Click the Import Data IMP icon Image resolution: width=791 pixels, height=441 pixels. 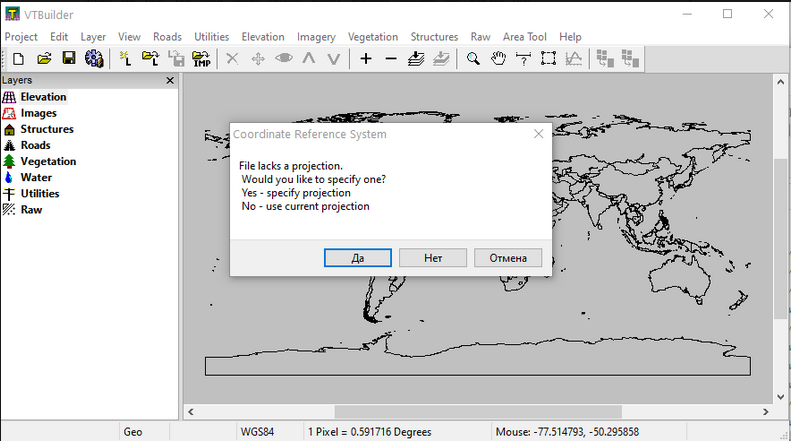tap(201, 59)
